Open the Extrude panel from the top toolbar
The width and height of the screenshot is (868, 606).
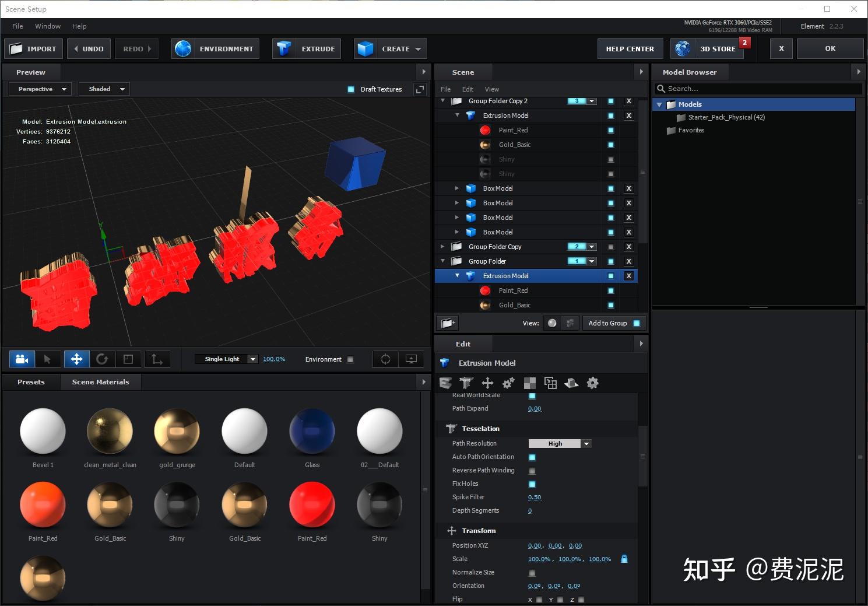pos(306,48)
